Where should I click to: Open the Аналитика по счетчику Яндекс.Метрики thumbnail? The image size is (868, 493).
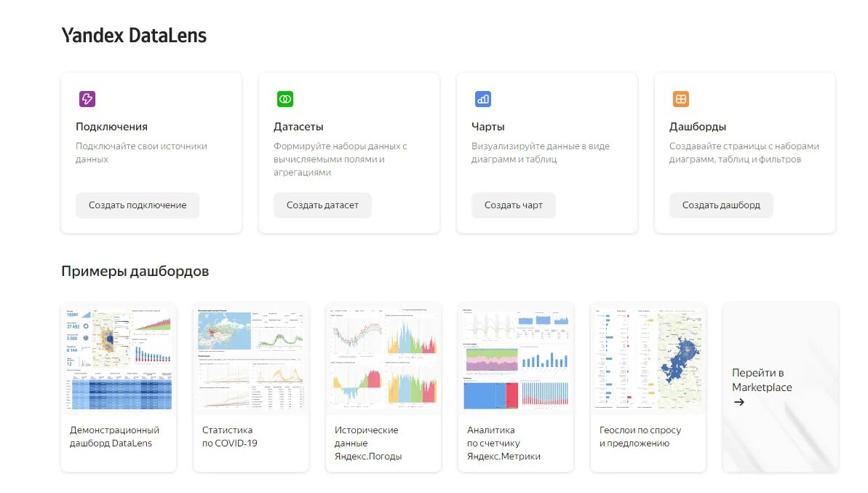coord(516,359)
